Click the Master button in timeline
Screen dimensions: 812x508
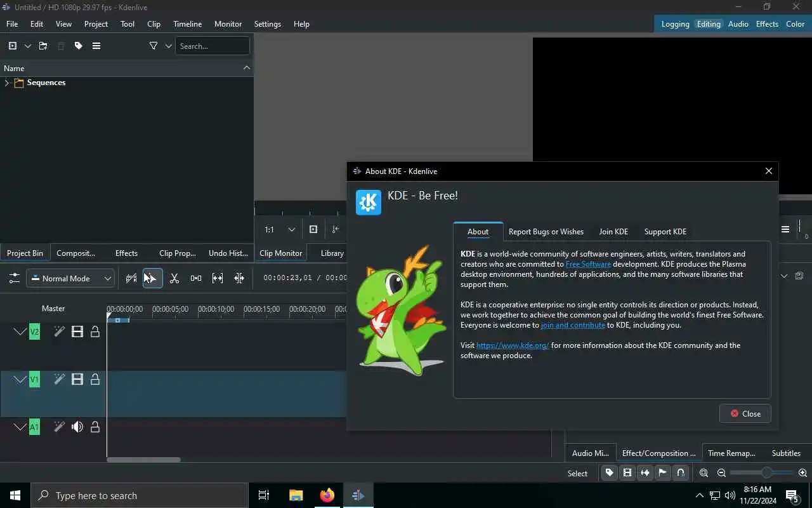point(53,309)
